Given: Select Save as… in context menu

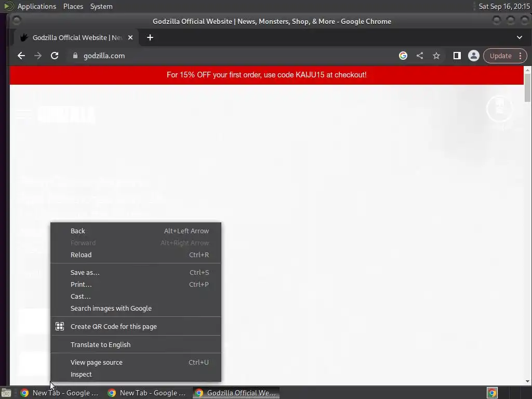Looking at the screenshot, I should (x=136, y=272).
